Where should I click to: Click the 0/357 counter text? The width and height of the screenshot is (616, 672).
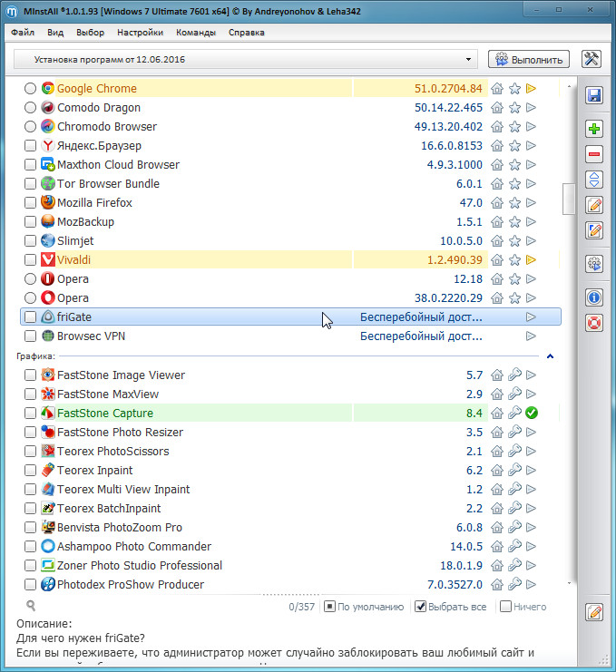pyautogui.click(x=302, y=607)
